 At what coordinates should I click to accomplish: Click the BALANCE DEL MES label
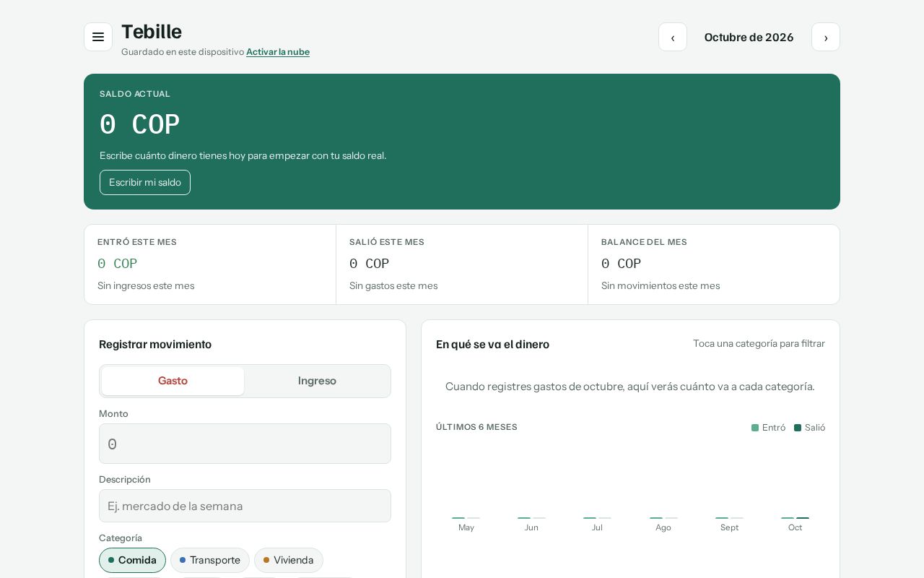644,242
